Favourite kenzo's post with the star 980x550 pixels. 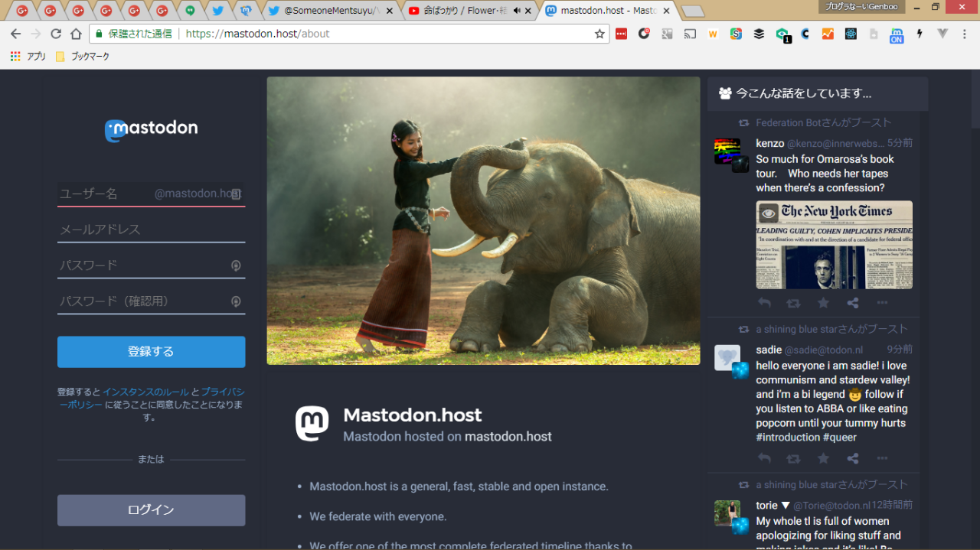[x=823, y=303]
